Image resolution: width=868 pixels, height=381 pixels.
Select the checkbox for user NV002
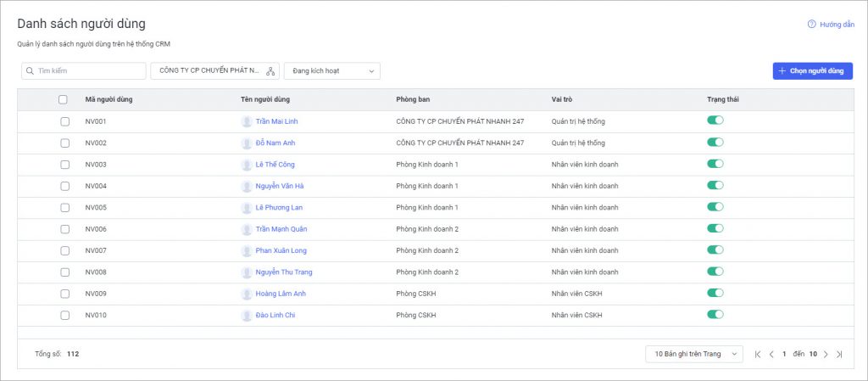pyautogui.click(x=64, y=143)
